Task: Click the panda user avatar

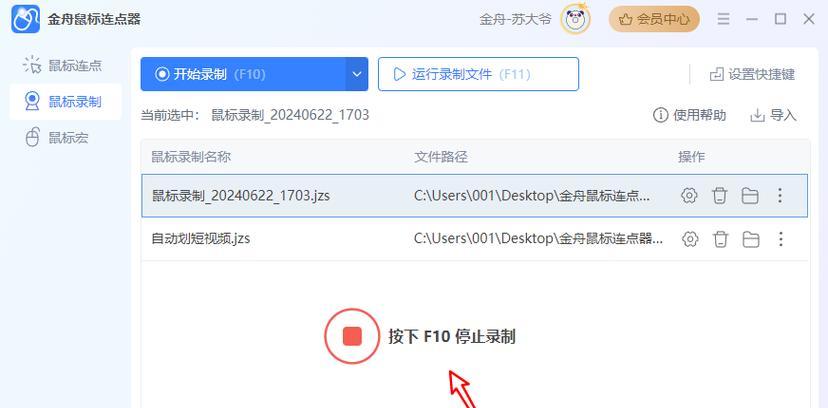Action: 575,20
